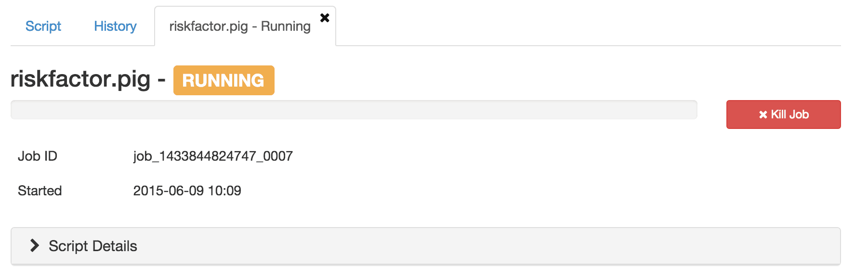Select the start time 2015-06-09 10:09

coord(187,191)
